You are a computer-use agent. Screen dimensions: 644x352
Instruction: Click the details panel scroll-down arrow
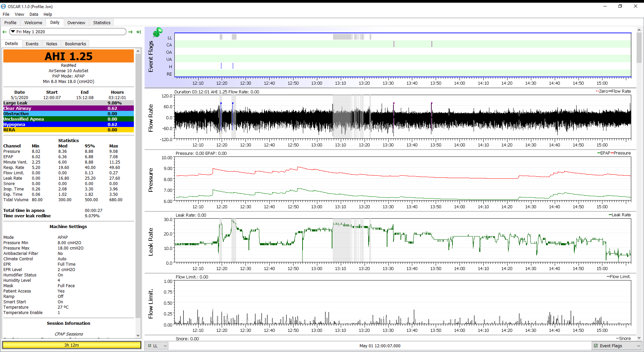point(138,335)
